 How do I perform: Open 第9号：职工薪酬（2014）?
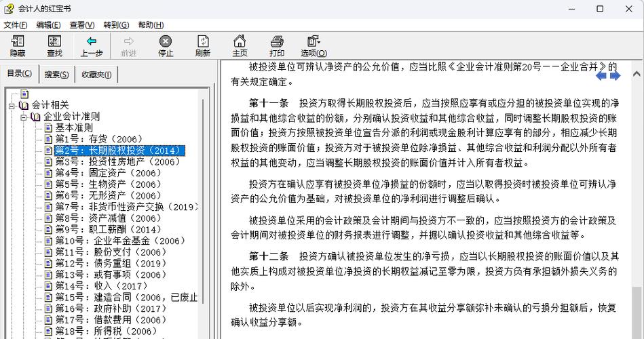(x=109, y=229)
